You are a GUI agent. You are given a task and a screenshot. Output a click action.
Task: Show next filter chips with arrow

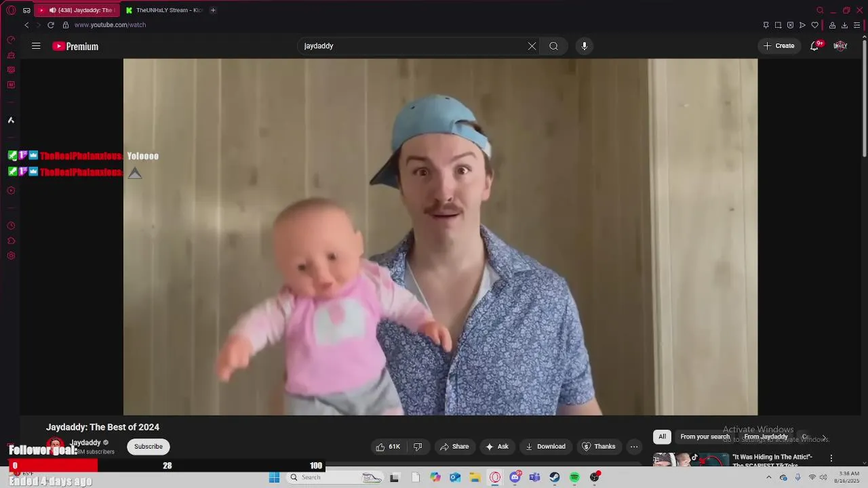coord(824,438)
